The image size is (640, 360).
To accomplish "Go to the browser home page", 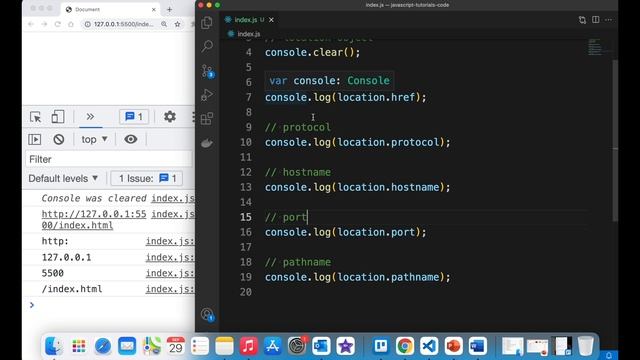I will [x=71, y=24].
